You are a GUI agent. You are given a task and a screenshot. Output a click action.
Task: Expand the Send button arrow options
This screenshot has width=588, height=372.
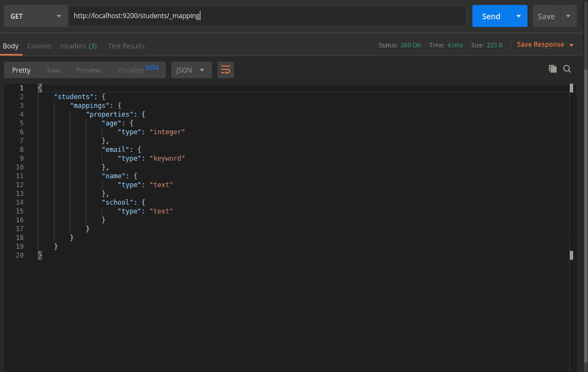518,17
